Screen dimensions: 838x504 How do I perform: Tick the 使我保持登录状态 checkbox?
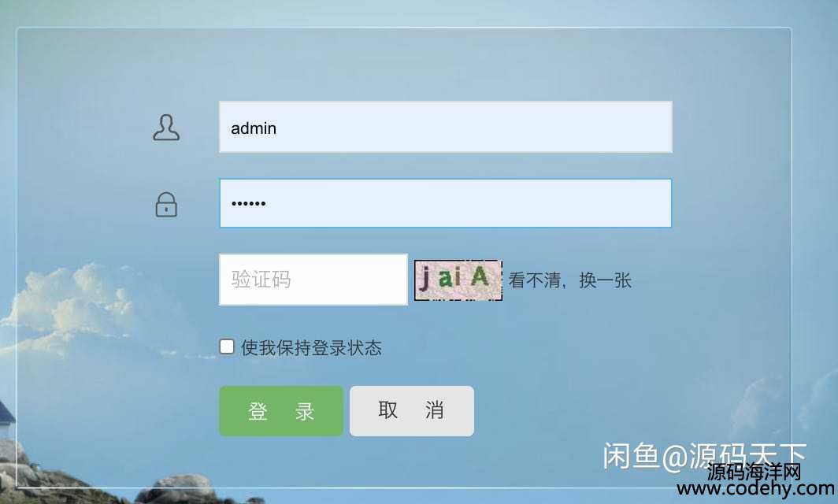227,346
